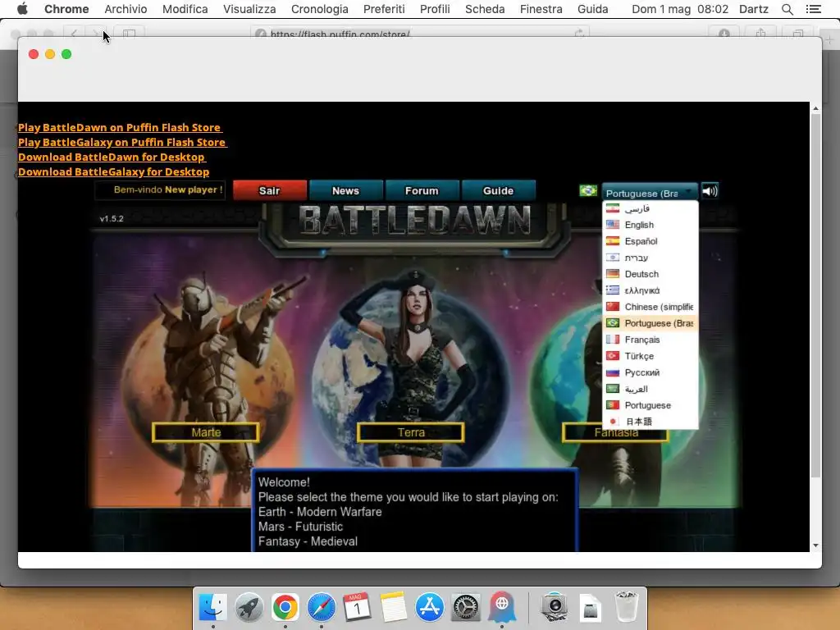Open the Forum button
This screenshot has width=840, height=630.
coord(422,190)
